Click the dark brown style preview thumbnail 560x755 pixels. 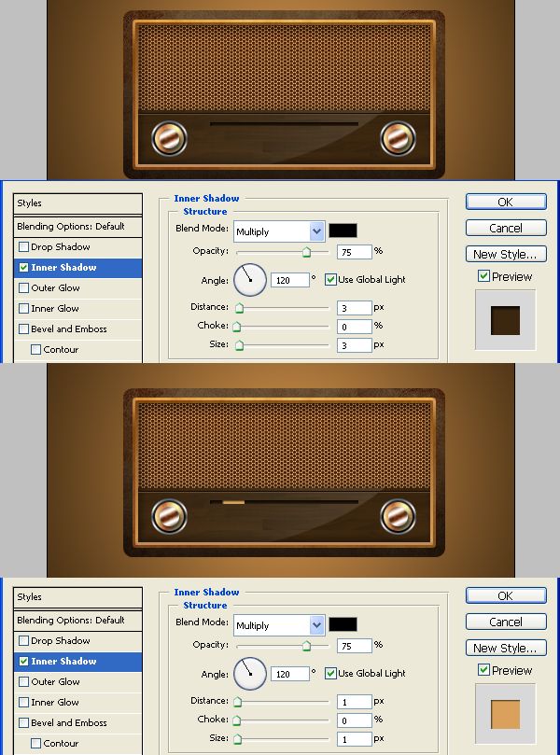point(505,320)
